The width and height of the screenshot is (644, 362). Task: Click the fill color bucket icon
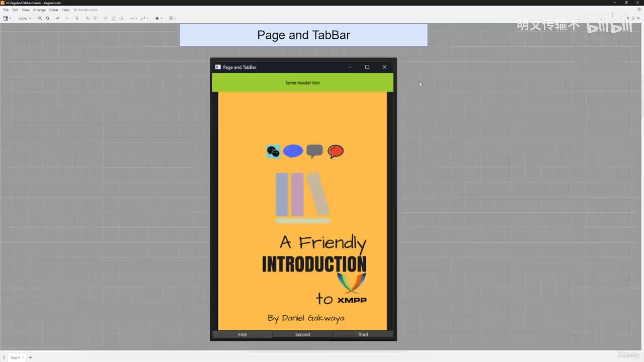[106, 19]
